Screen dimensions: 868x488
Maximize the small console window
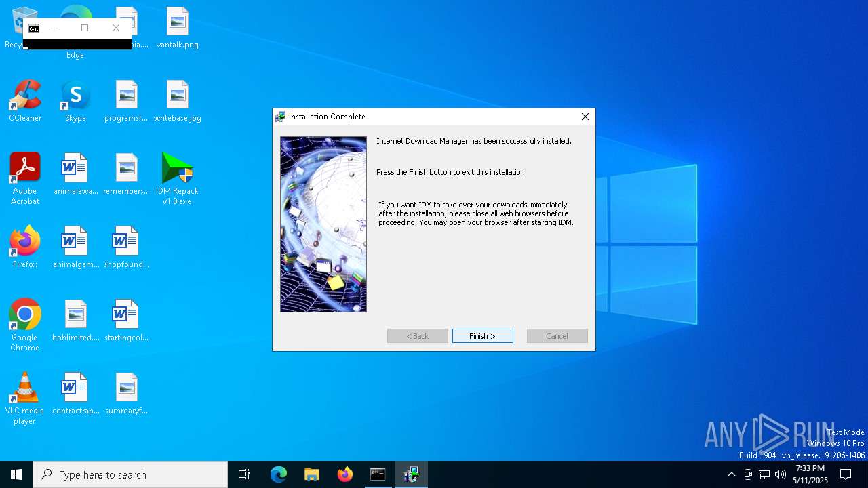(x=85, y=28)
